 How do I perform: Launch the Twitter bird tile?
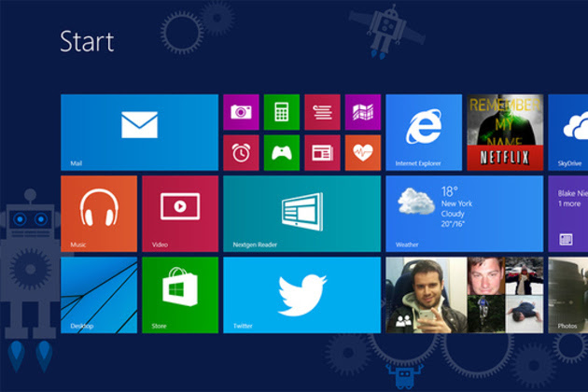(x=301, y=295)
